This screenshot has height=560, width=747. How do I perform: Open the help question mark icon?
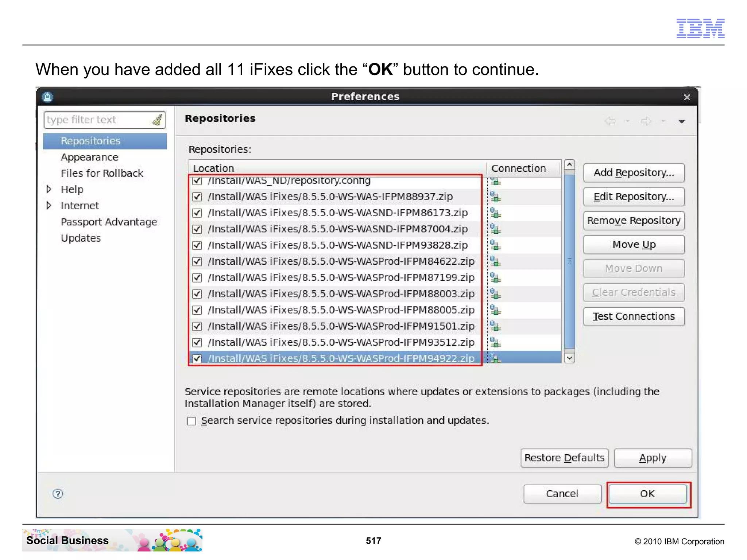coord(58,494)
